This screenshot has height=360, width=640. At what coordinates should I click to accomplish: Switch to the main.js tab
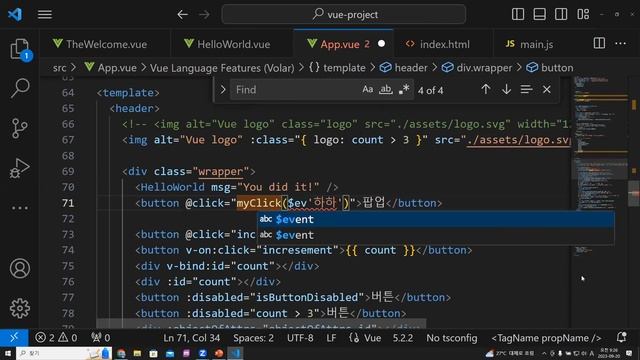click(536, 44)
